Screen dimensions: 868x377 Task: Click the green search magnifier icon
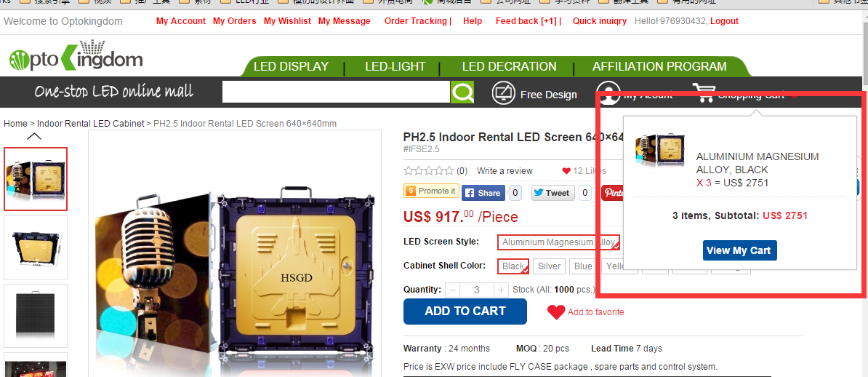[462, 92]
